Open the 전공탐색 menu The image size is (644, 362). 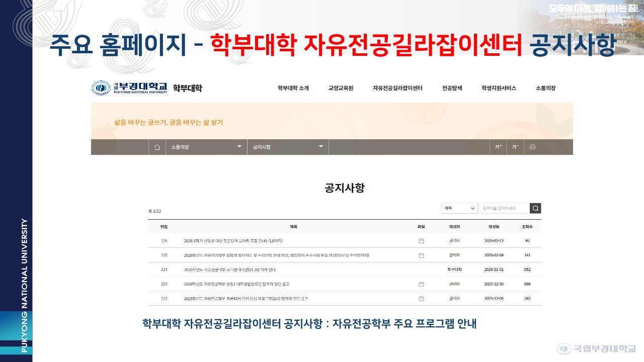pyautogui.click(x=452, y=88)
